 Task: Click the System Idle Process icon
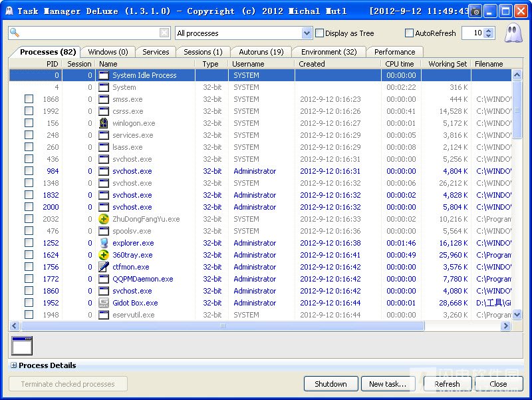[104, 75]
